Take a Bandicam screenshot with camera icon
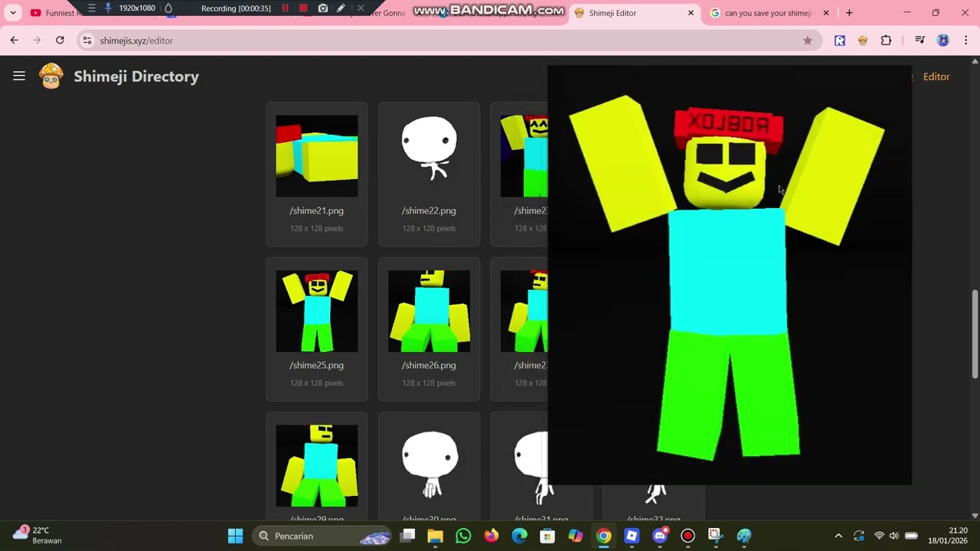 (x=322, y=8)
